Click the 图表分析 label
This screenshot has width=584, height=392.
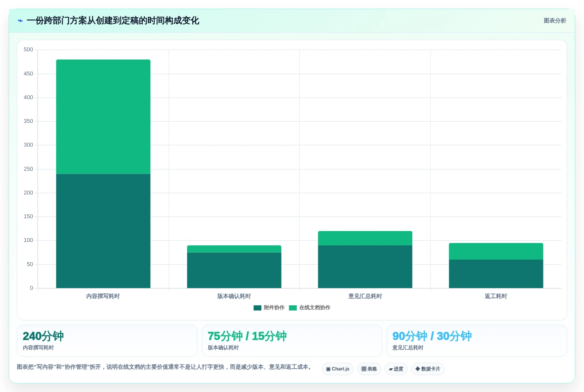click(x=555, y=21)
